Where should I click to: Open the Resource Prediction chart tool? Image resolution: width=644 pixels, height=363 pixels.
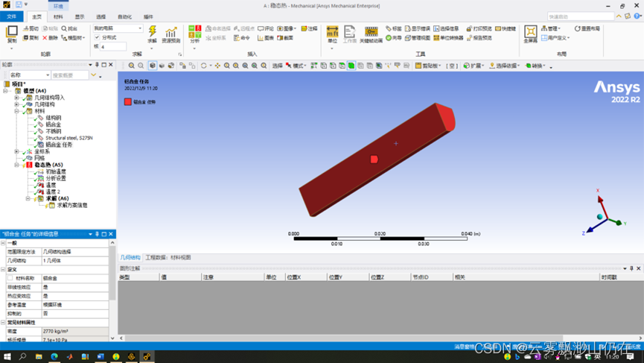pos(171,33)
